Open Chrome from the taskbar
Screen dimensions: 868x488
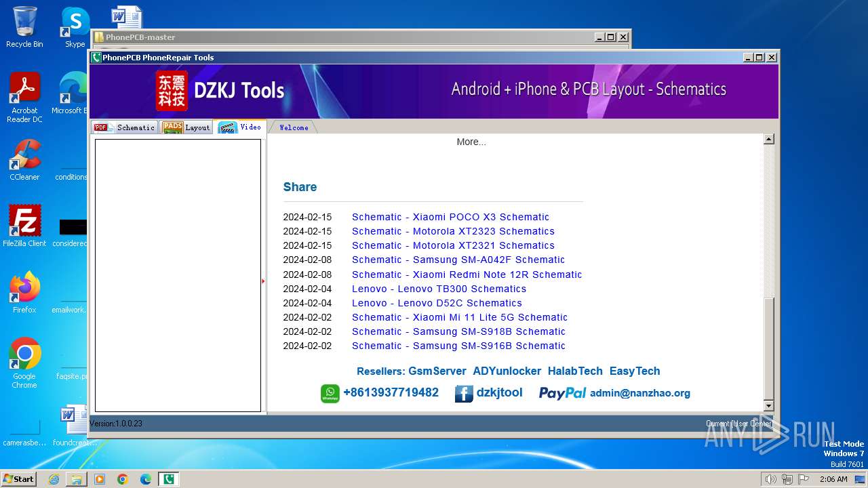(x=123, y=479)
